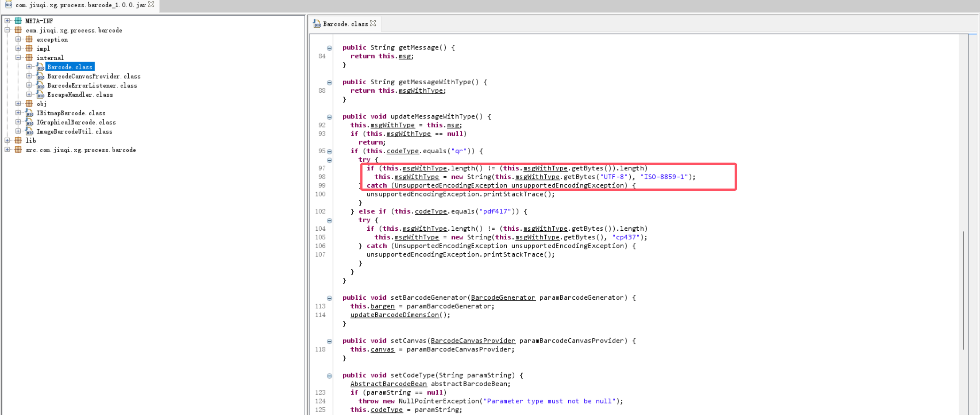Expand the BarcodeErrorListener.class node
This screenshot has width=980, height=415.
coord(29,85)
